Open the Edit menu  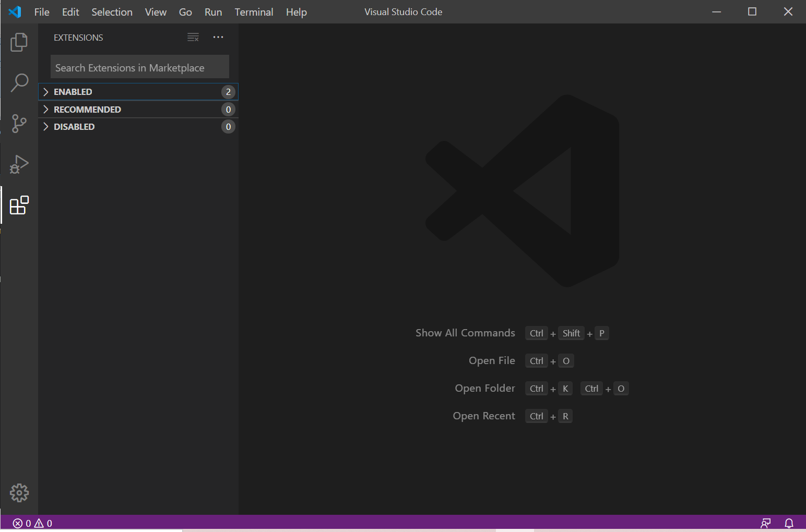pos(70,12)
